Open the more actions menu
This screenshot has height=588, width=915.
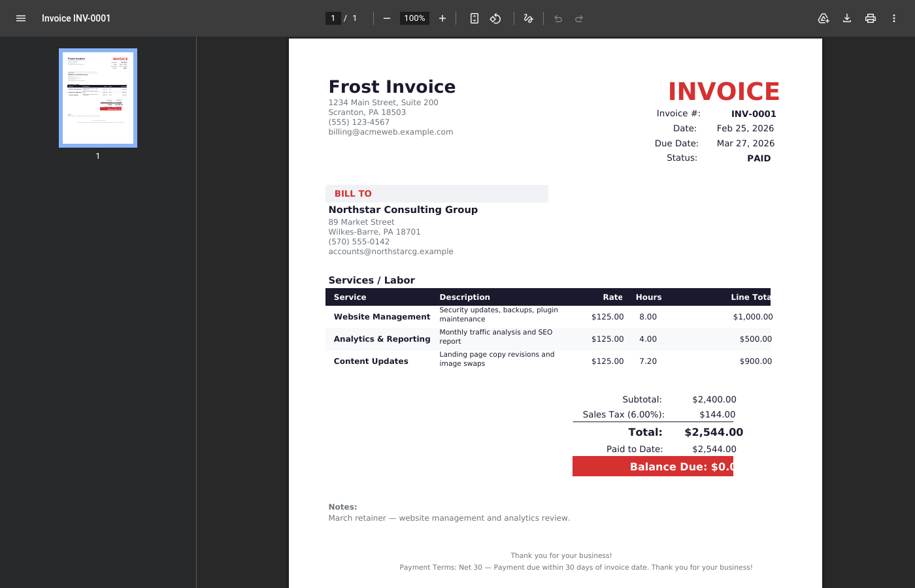(x=894, y=18)
